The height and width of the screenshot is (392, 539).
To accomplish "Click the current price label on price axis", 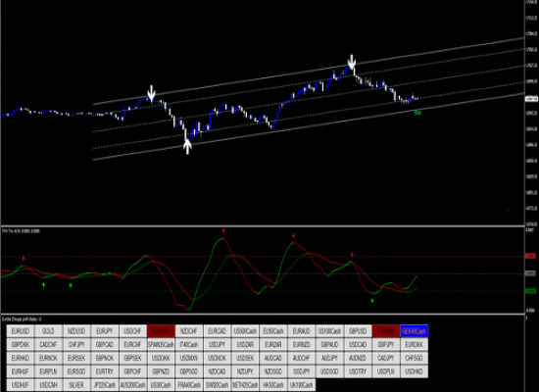I will point(531,99).
